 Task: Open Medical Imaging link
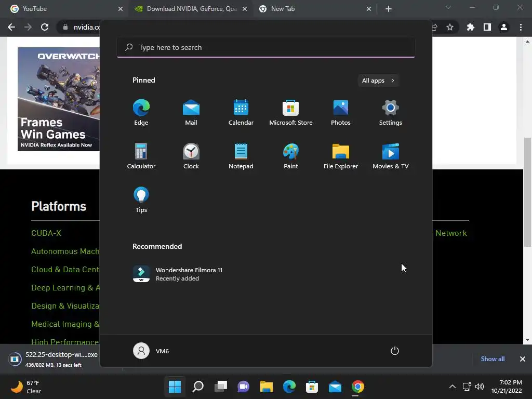click(x=65, y=324)
